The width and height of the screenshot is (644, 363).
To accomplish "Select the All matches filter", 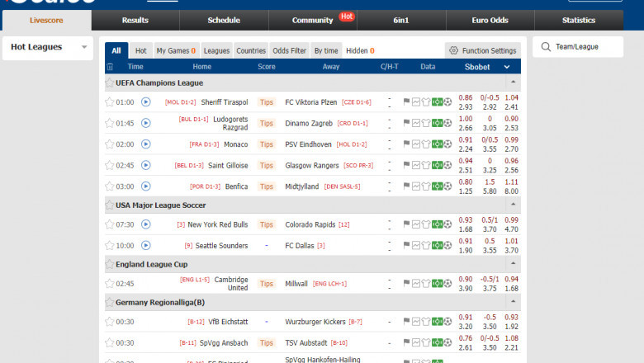I will (x=116, y=50).
